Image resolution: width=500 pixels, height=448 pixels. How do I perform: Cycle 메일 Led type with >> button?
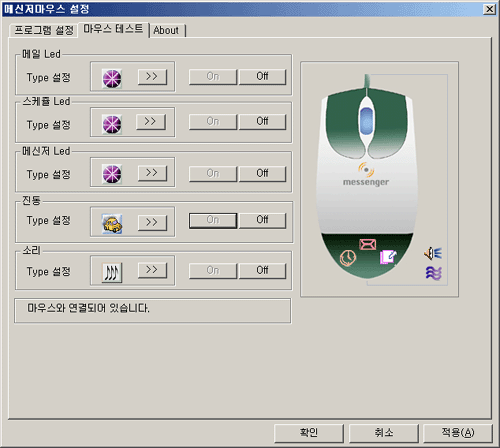(152, 77)
